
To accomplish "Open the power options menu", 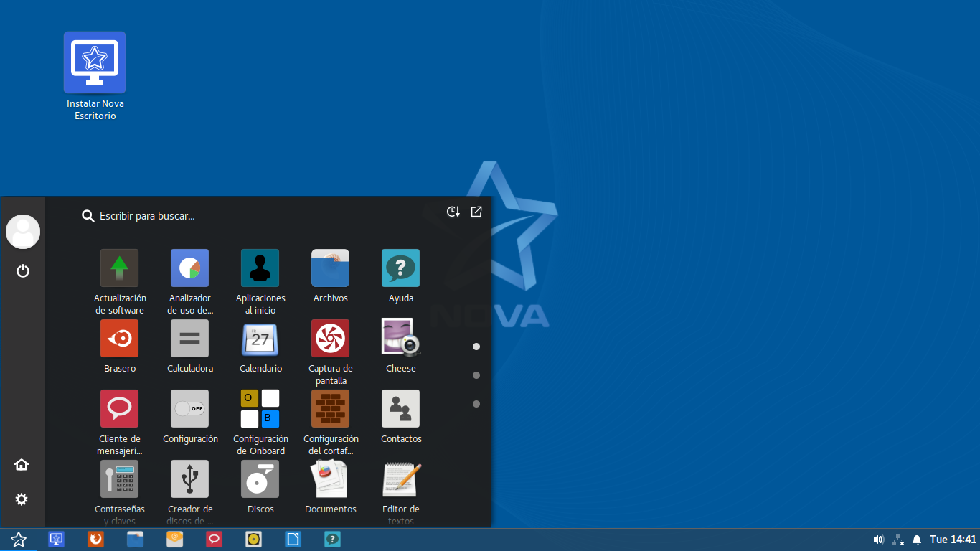I will [23, 270].
